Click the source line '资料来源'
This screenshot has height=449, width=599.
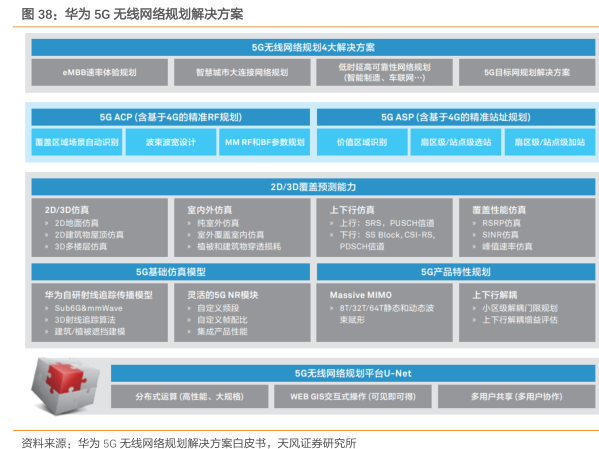188,443
